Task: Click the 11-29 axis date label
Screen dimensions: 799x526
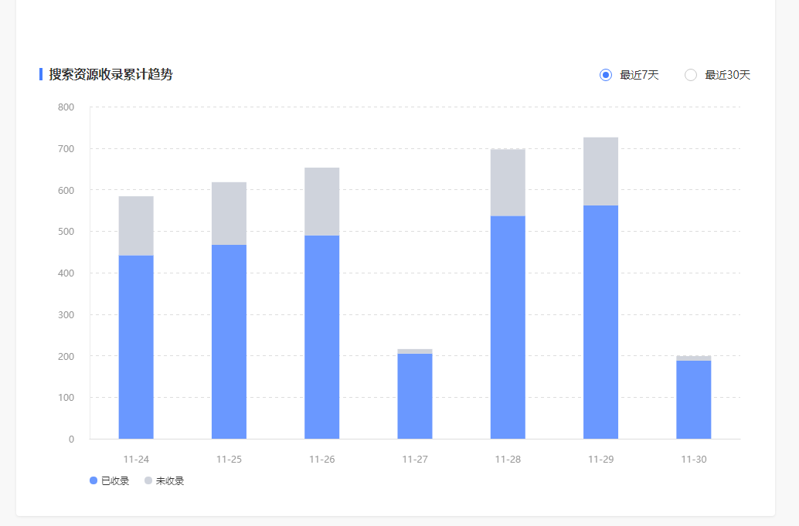Action: [601, 459]
